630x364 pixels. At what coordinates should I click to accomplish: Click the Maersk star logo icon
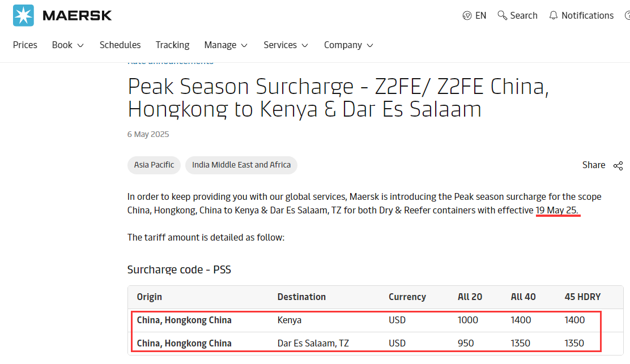coord(23,15)
